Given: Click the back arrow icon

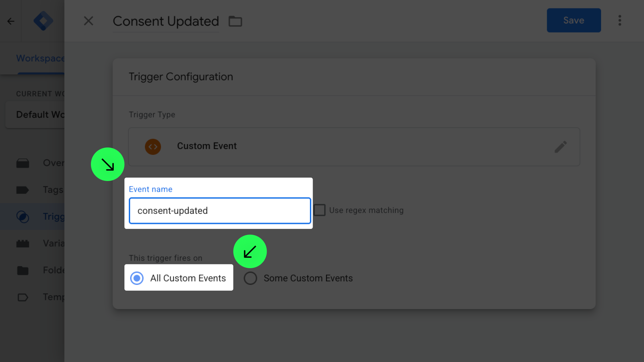Looking at the screenshot, I should click(x=11, y=21).
